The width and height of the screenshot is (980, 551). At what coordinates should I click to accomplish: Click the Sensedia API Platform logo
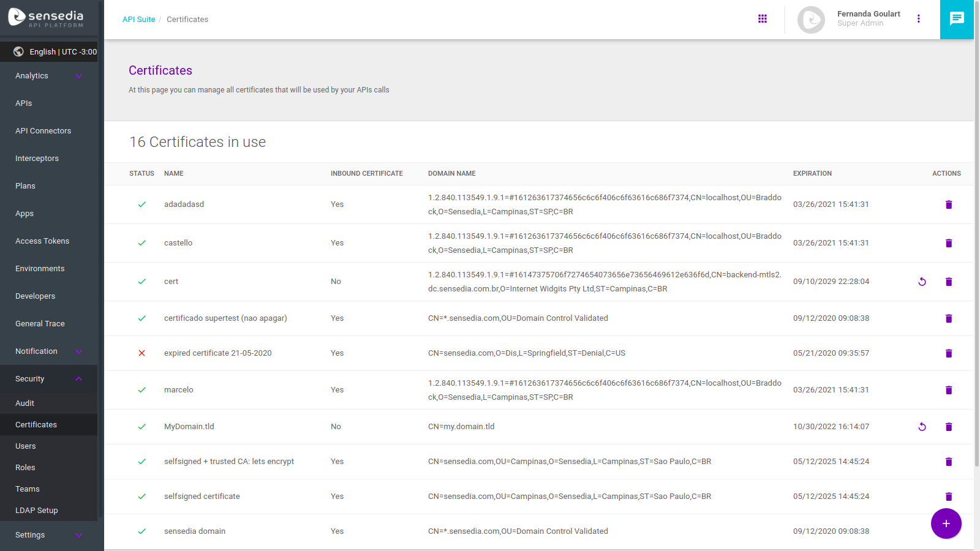(x=47, y=18)
